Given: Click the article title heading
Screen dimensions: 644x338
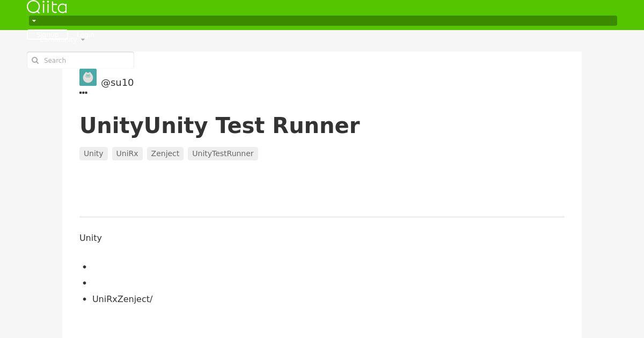Looking at the screenshot, I should pos(219,126).
